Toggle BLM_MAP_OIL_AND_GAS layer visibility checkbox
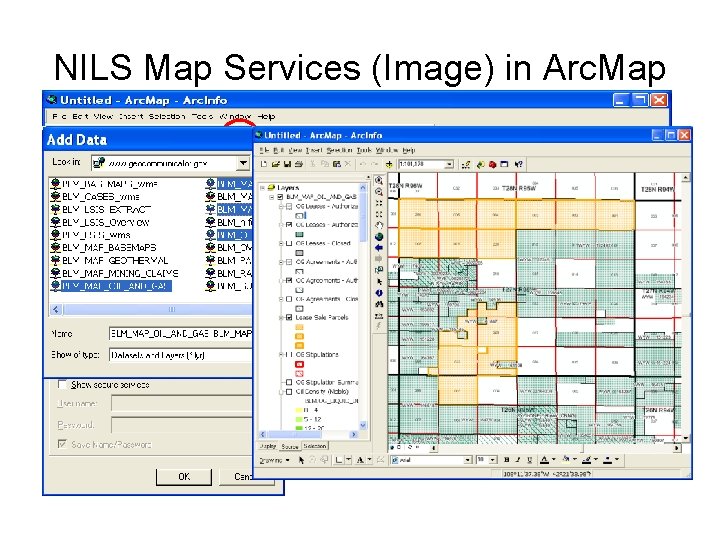The width and height of the screenshot is (720, 540). click(x=280, y=197)
